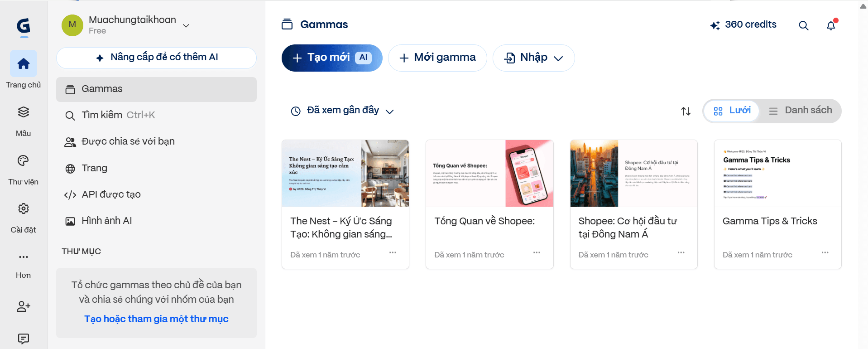
Task: Click the 360 credits indicator
Action: pos(743,25)
